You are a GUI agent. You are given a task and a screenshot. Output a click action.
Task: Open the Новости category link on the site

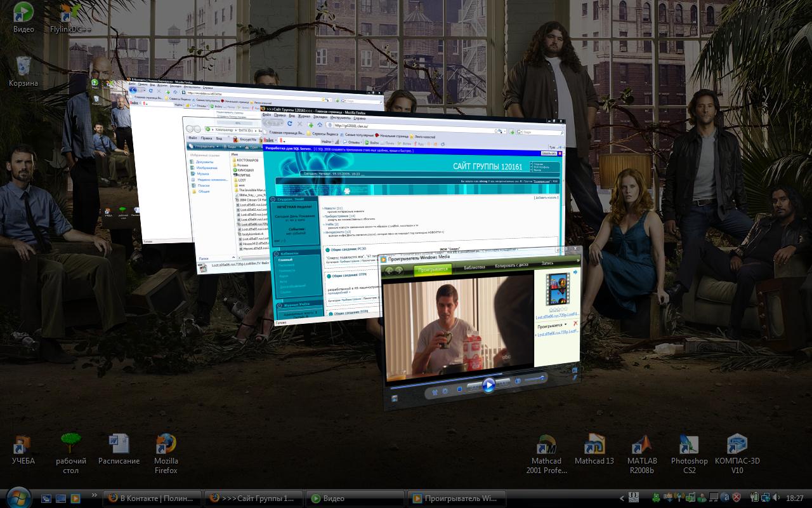point(329,208)
